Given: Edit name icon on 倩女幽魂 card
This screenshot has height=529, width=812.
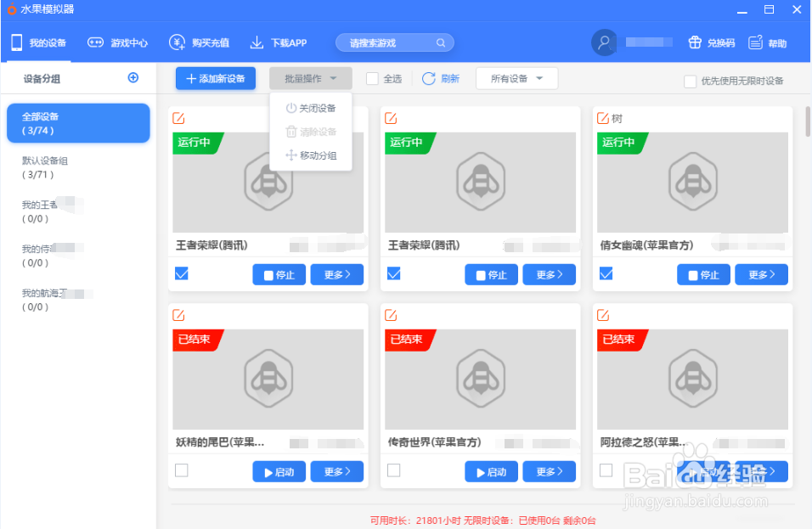Looking at the screenshot, I should (x=603, y=118).
